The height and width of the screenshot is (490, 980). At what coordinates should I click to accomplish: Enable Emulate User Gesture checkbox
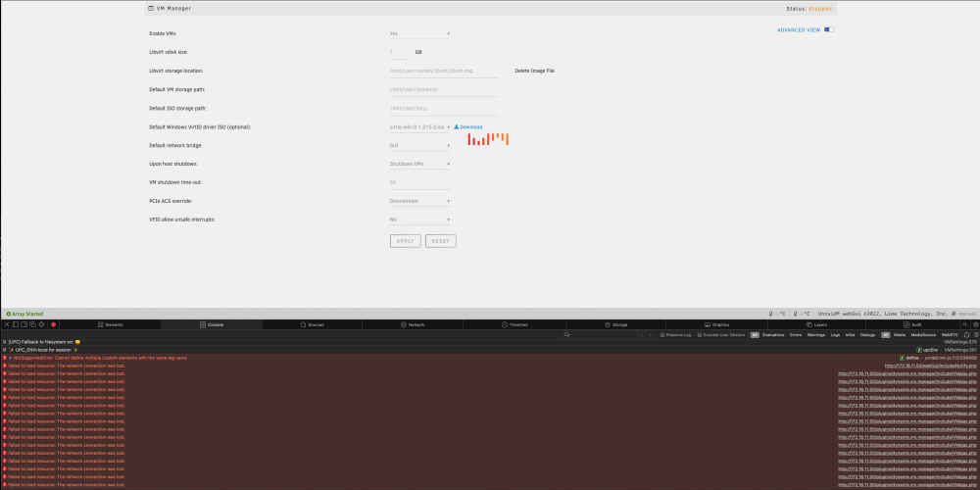pyautogui.click(x=700, y=335)
